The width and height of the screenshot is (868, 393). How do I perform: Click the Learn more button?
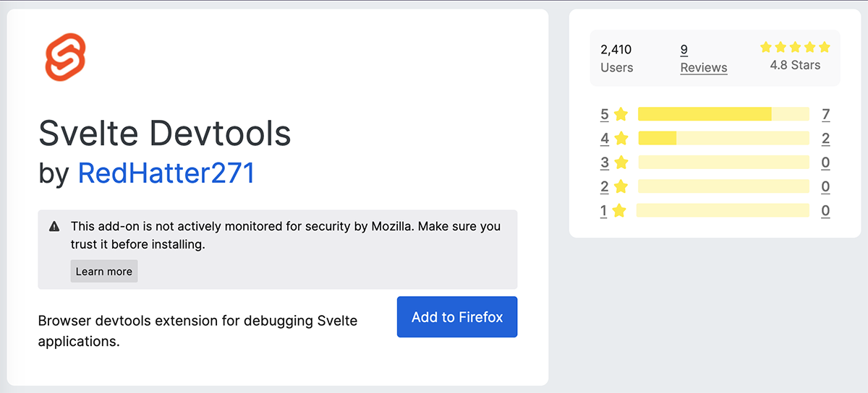pyautogui.click(x=104, y=272)
